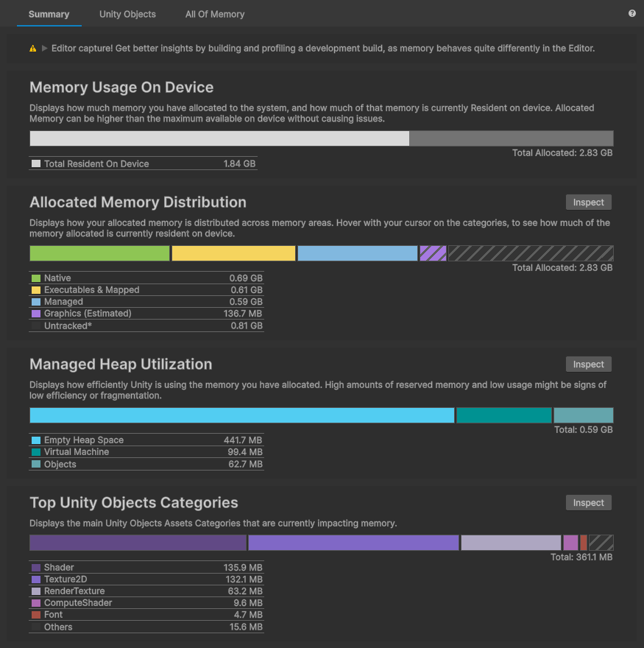The width and height of the screenshot is (644, 648).
Task: Select the Empty Heap Space row label
Action: [x=84, y=440]
